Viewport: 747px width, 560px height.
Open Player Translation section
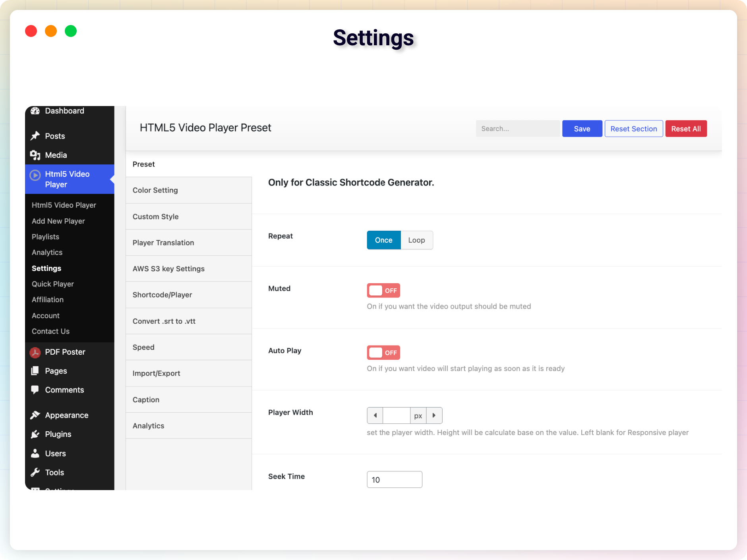tap(189, 243)
